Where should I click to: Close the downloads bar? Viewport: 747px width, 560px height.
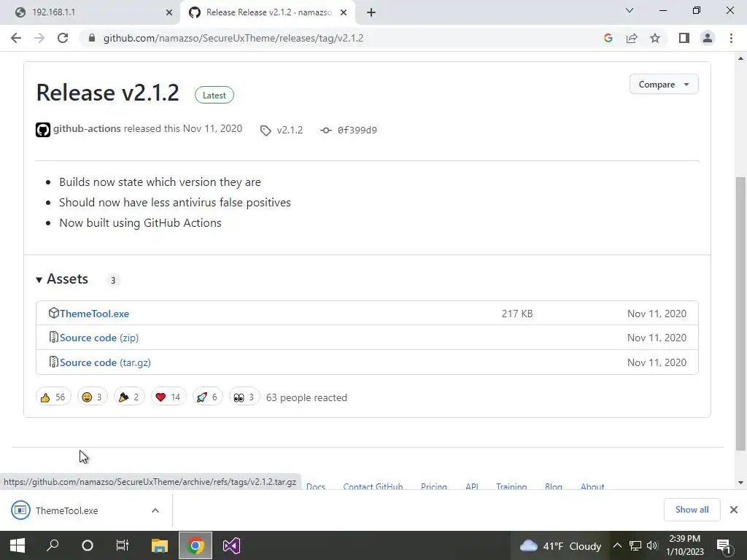pyautogui.click(x=734, y=510)
